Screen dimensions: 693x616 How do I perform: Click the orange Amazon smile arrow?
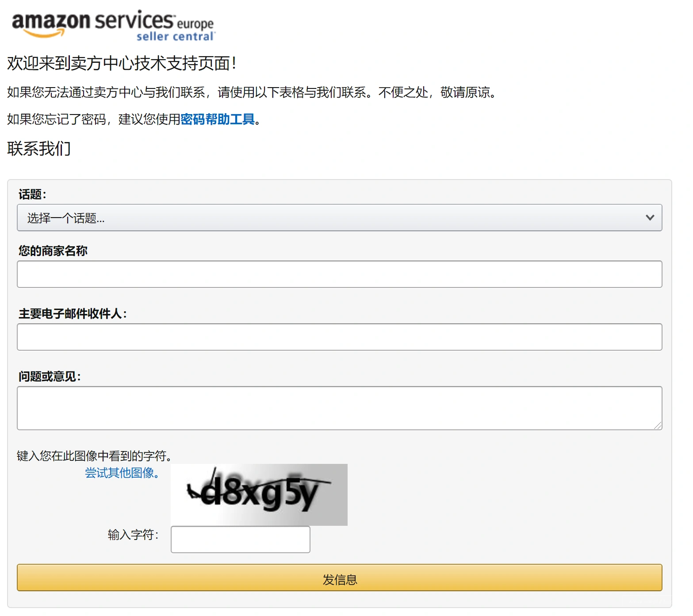click(44, 34)
